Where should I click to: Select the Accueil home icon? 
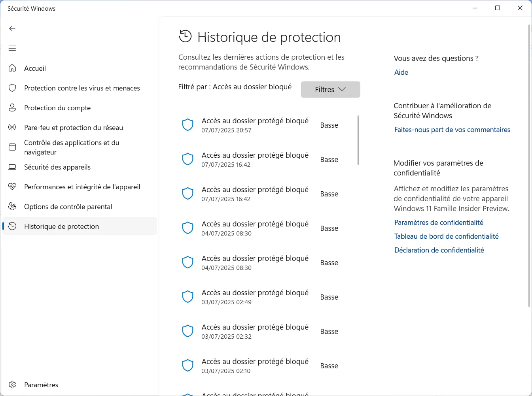[x=12, y=68]
